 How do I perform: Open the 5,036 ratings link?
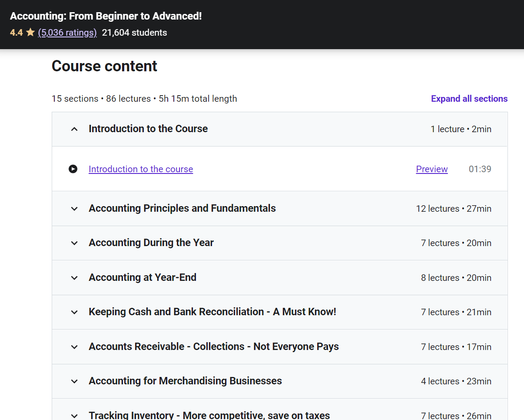(x=67, y=33)
